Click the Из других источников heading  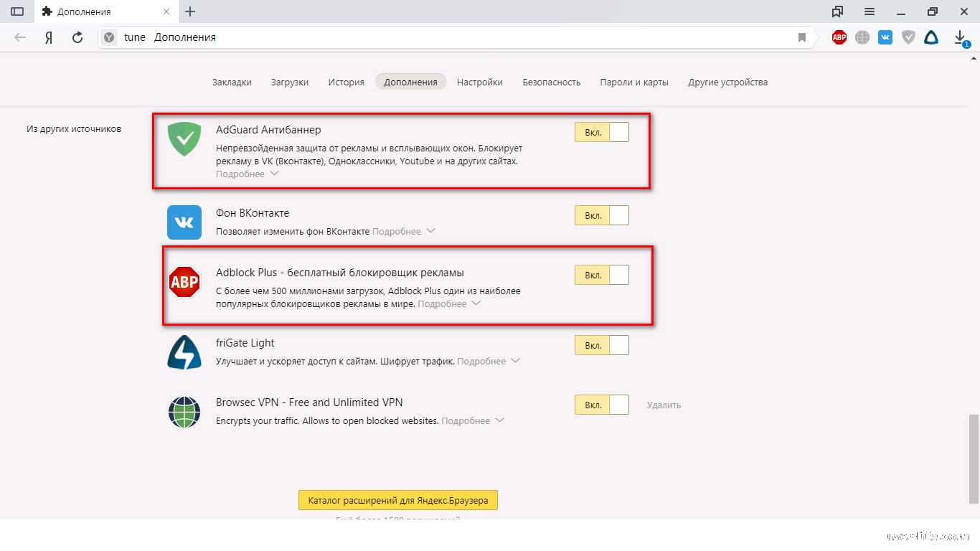point(74,129)
